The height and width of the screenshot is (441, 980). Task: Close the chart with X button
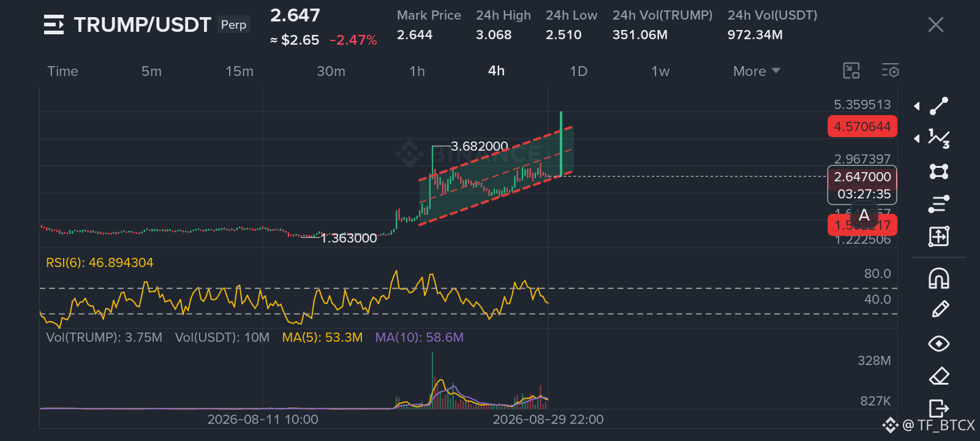936,24
